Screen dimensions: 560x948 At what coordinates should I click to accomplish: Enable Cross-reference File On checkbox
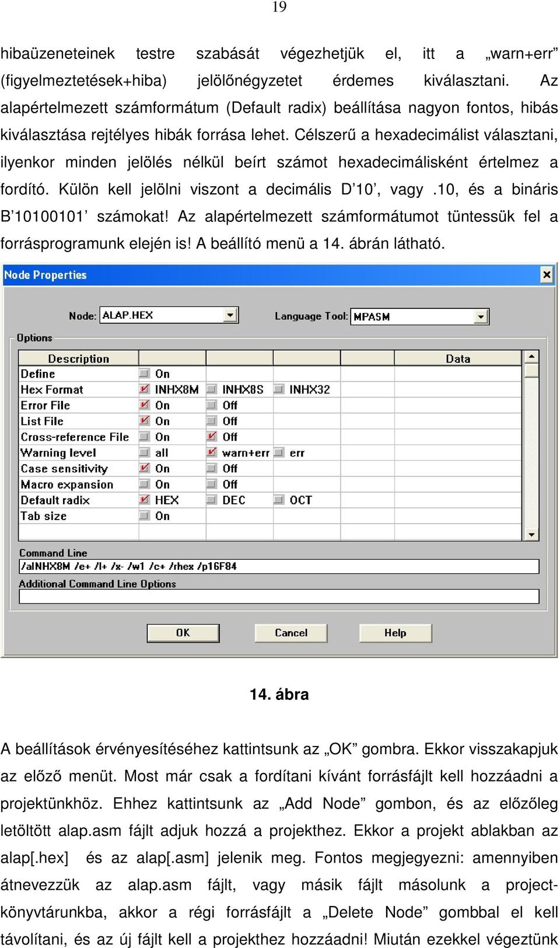(144, 437)
